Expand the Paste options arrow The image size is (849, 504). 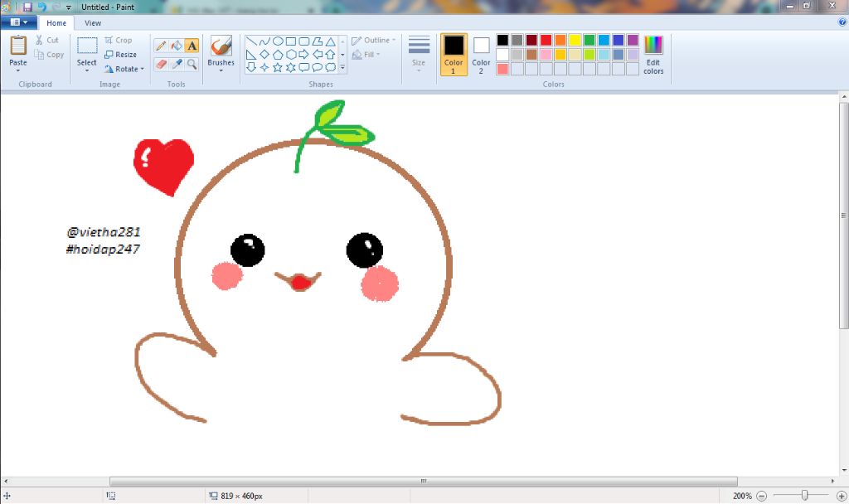point(18,71)
